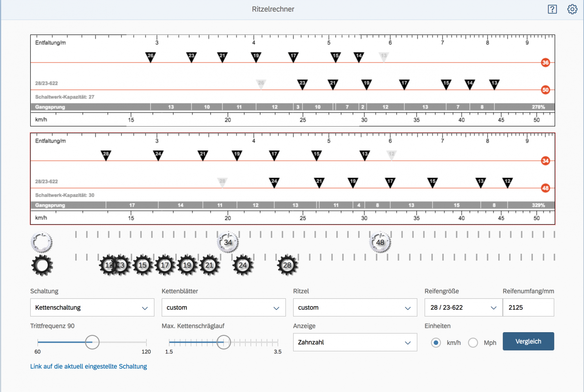This screenshot has height=392, width=584.
Task: Open link auf die aktuell eingestellte Schaltung
Action: click(x=89, y=366)
